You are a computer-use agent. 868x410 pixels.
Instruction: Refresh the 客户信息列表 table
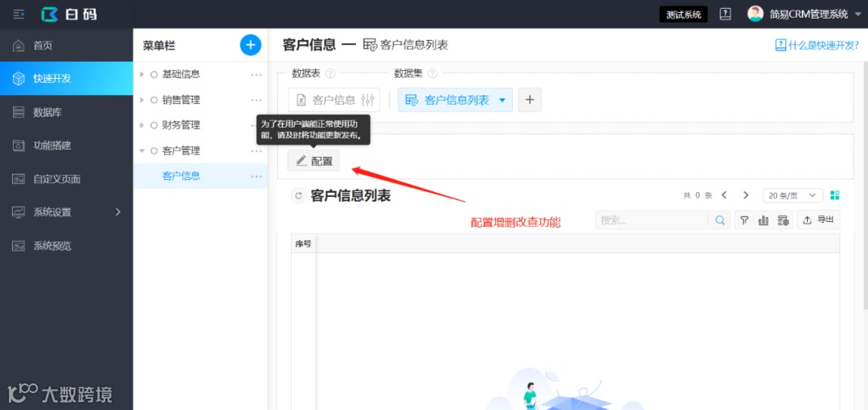click(x=299, y=195)
